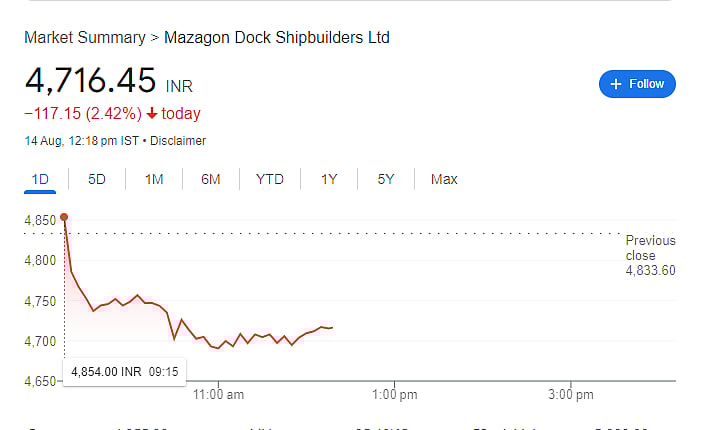Click the Mazagon Dock Shipbuilders Ltd title
The image size is (722, 430).
pos(276,38)
